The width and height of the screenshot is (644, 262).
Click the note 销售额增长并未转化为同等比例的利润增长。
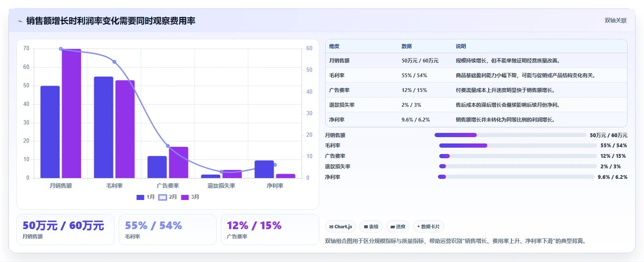(505, 120)
